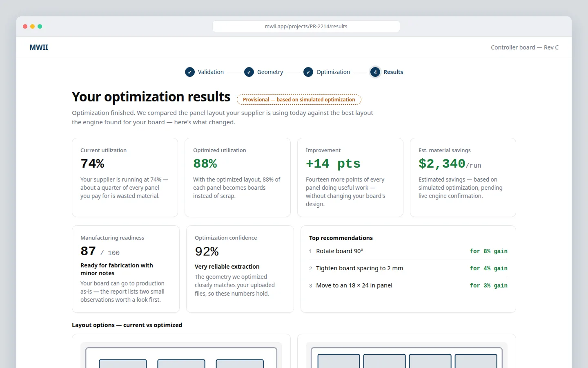Select the Results step label
Viewport: 588px width, 368px height.
[393, 72]
